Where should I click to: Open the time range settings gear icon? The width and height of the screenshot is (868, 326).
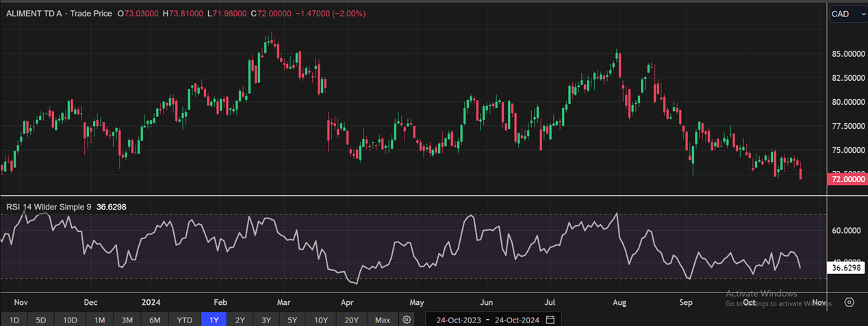tap(407, 320)
